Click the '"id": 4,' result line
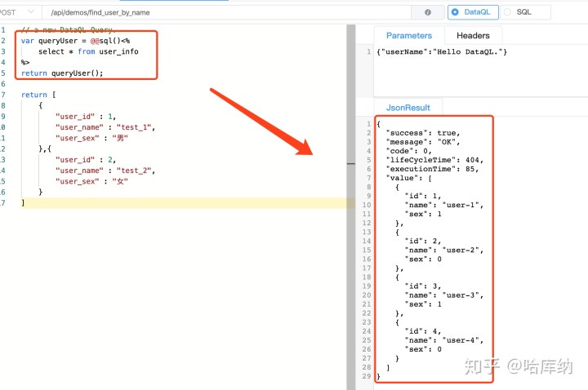Image resolution: width=588 pixels, height=390 pixels. pyautogui.click(x=423, y=331)
